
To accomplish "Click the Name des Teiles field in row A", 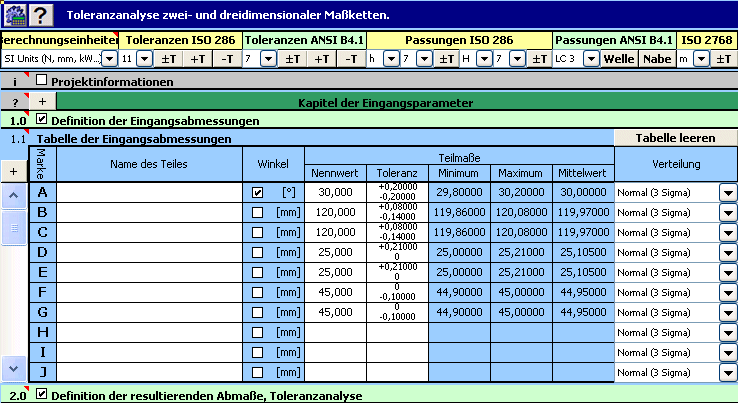I will click(149, 193).
